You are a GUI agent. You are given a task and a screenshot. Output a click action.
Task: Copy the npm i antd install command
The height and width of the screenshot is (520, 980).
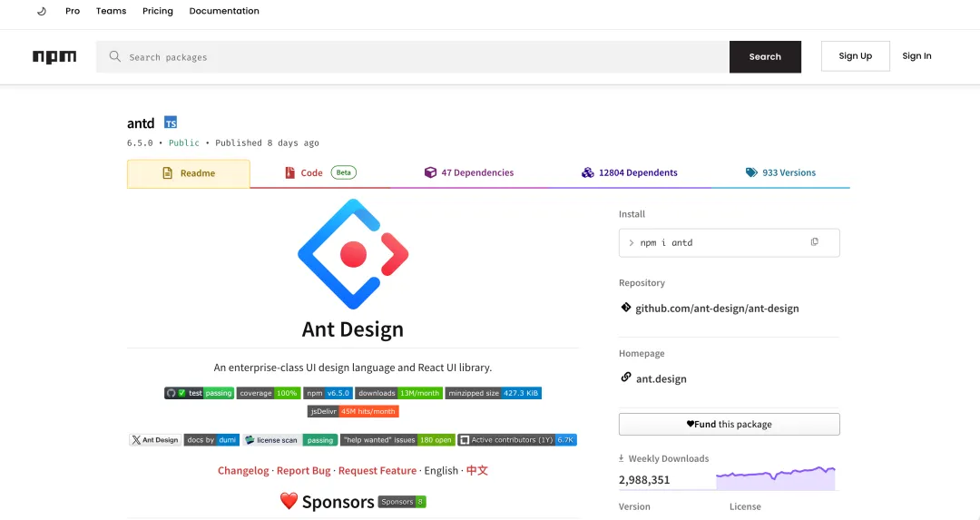814,242
